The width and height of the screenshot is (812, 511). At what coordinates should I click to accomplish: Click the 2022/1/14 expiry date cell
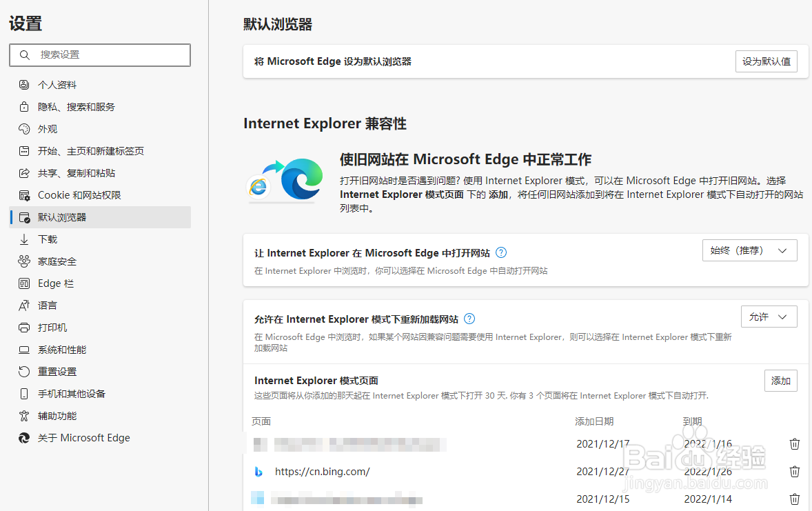click(708, 499)
